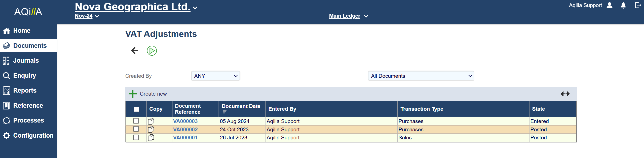Click the copy icon for VA000003
Viewport: 644px width, 158px height.
(x=151, y=121)
